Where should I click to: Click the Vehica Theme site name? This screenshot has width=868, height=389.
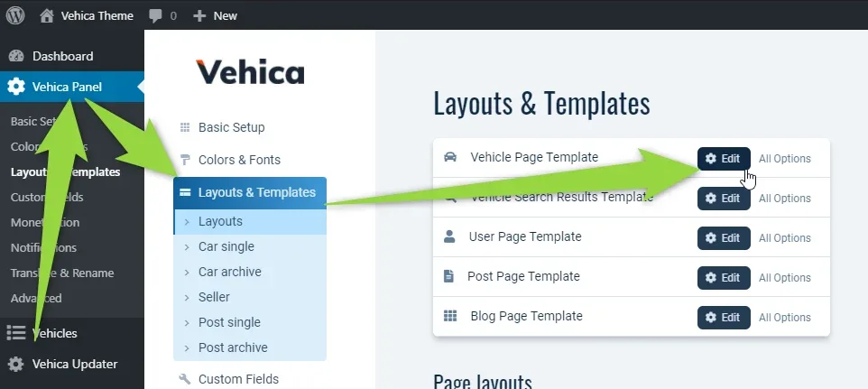pos(97,16)
